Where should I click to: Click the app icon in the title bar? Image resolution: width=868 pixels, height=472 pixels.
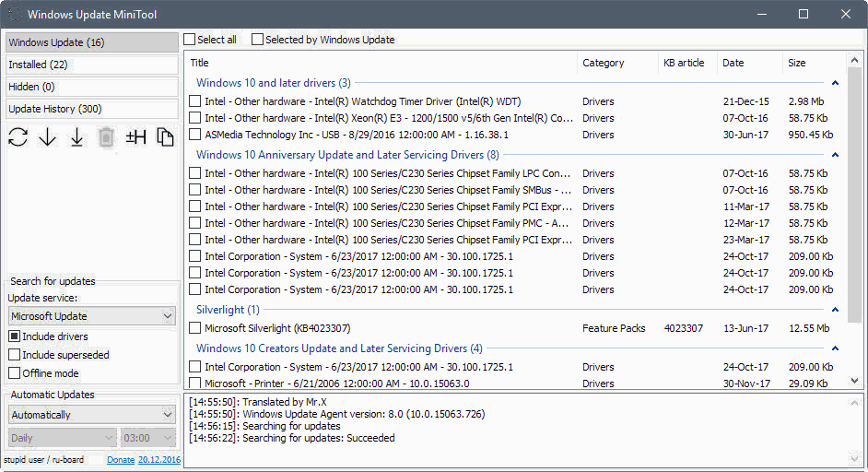[15, 15]
